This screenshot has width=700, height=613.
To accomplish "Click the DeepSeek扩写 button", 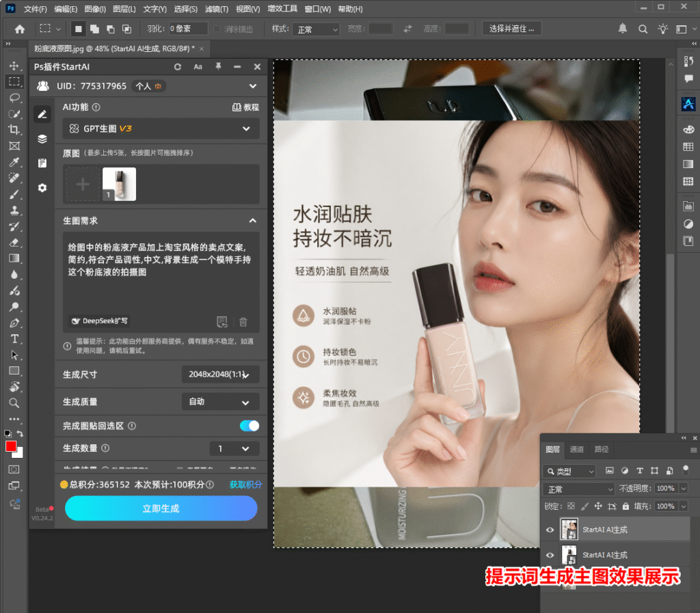I will [100, 321].
